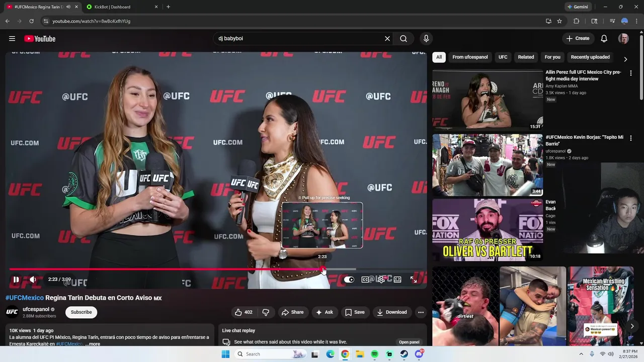Advance the Shorts shelf with the next arrow

632,326
